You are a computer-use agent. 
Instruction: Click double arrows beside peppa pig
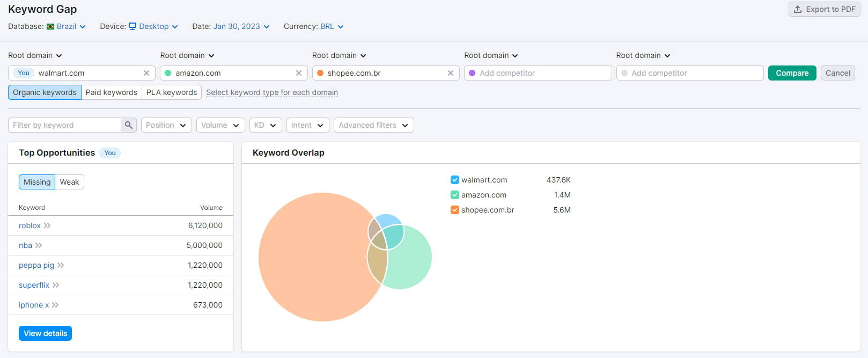click(61, 265)
